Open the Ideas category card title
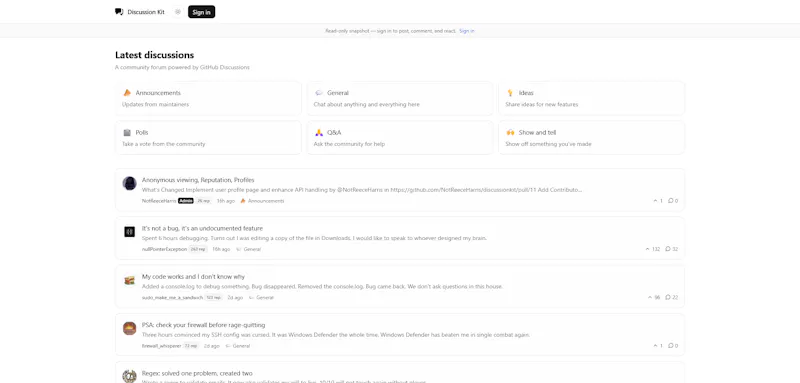 526,93
